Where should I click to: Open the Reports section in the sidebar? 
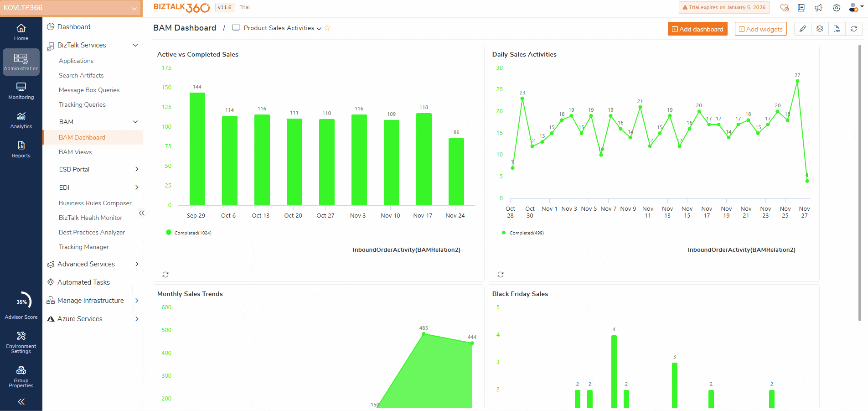[x=21, y=149]
